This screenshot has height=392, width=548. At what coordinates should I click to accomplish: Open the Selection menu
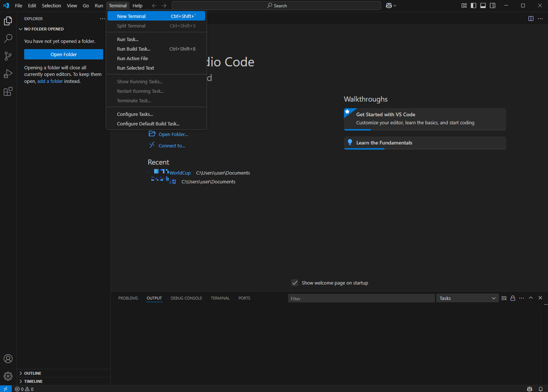coord(51,6)
